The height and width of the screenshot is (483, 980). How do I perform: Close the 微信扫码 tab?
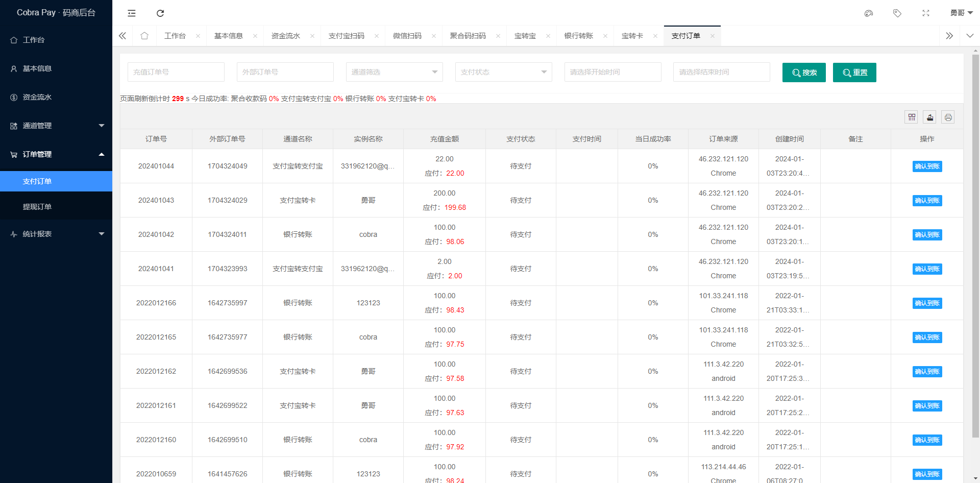point(434,36)
